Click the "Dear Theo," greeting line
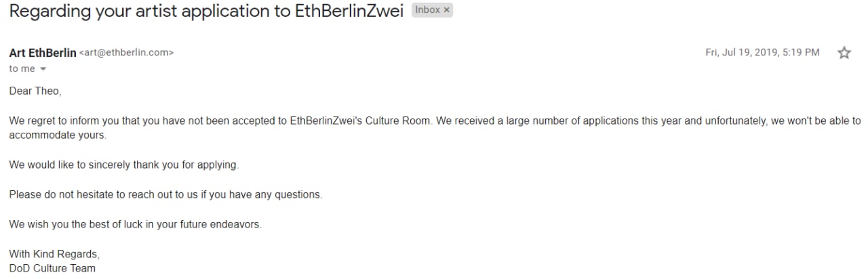This screenshot has width=868, height=279. (x=35, y=91)
